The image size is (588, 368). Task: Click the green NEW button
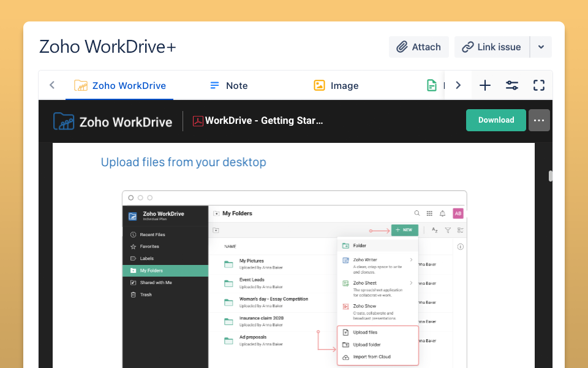pos(405,230)
